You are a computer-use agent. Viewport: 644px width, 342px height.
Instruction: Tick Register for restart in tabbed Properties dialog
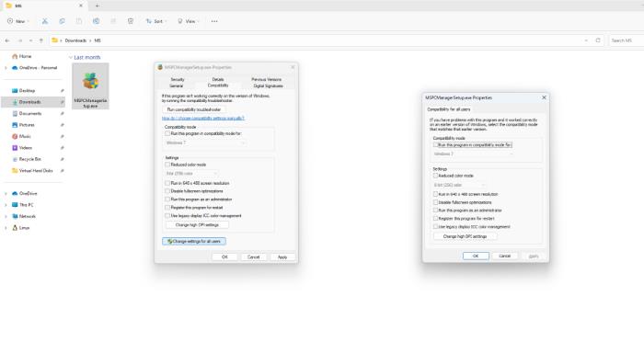tap(167, 208)
